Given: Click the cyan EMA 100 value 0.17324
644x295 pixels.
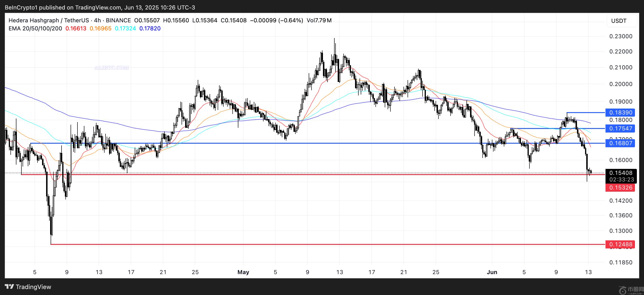Looking at the screenshot, I should click(125, 29).
